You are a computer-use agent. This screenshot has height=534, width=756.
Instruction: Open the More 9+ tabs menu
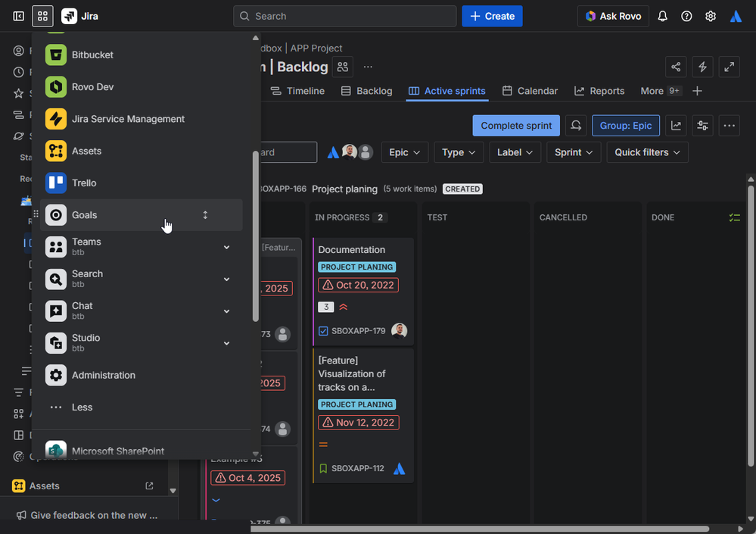point(661,91)
